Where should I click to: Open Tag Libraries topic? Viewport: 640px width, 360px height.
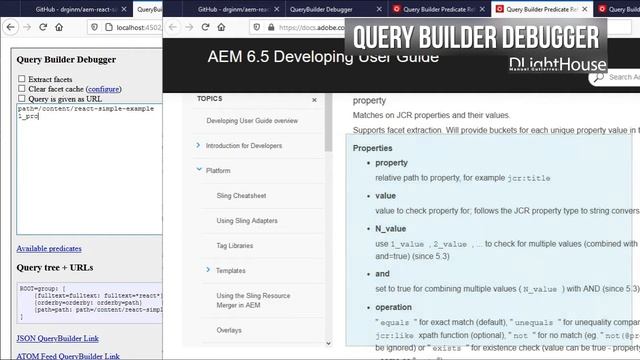(235, 245)
